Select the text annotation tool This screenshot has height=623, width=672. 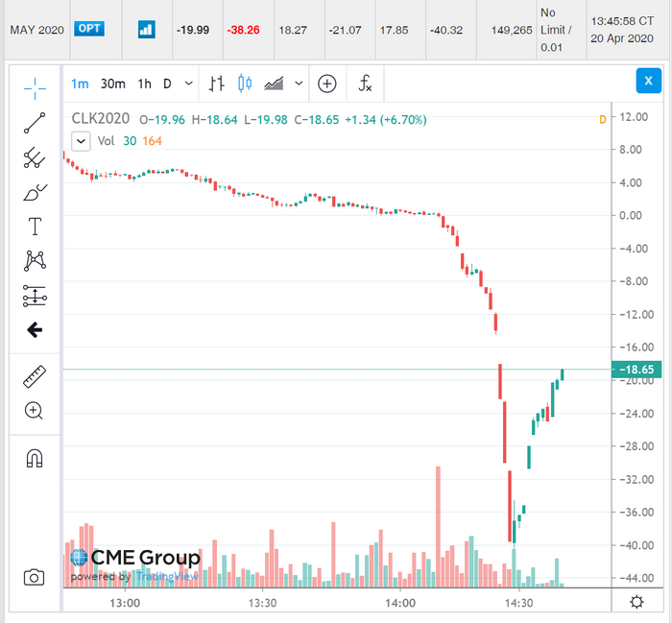tap(35, 227)
